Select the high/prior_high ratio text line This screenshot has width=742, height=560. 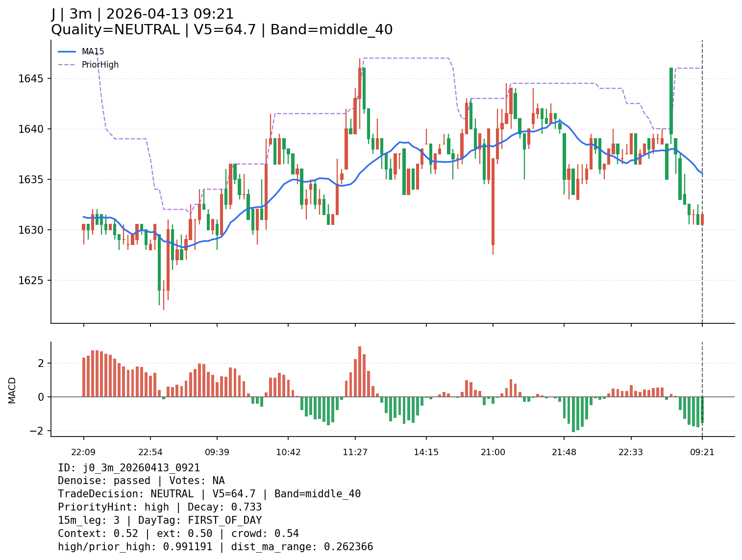216,547
